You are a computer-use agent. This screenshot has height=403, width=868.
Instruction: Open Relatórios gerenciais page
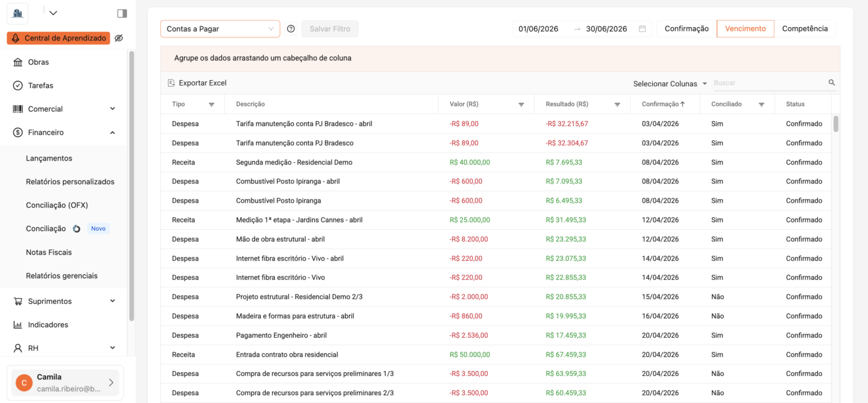coord(61,276)
